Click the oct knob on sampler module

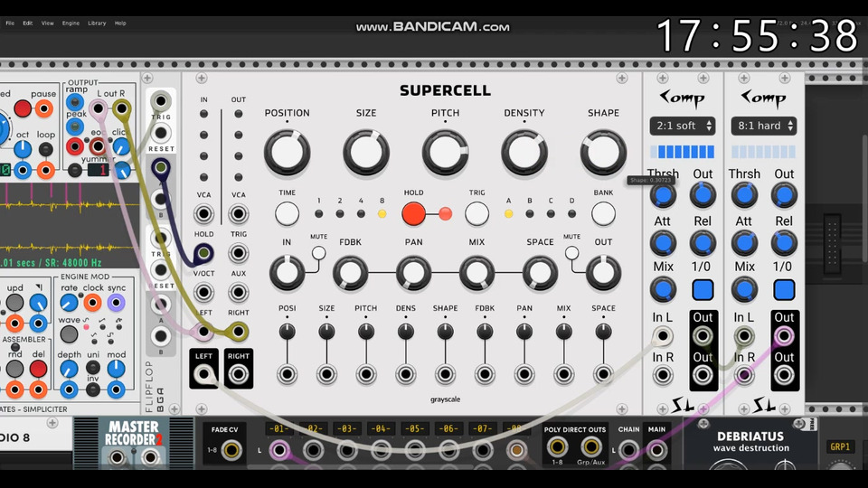point(22,149)
